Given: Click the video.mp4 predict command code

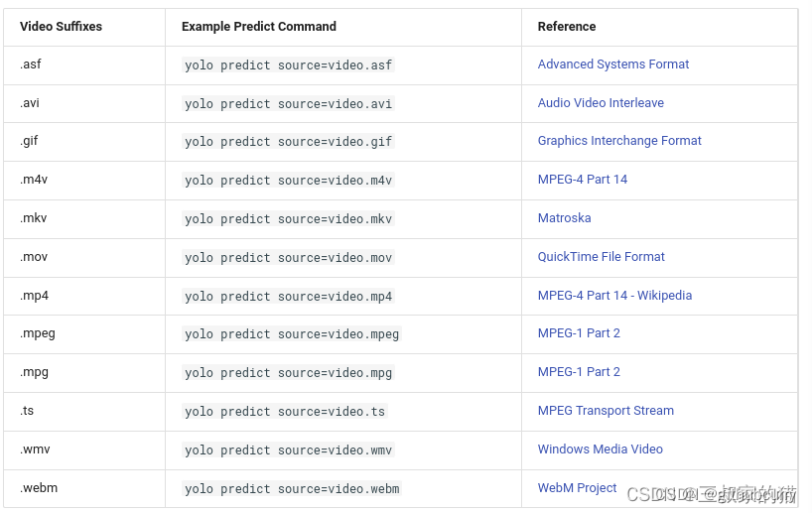Looking at the screenshot, I should (x=288, y=297).
